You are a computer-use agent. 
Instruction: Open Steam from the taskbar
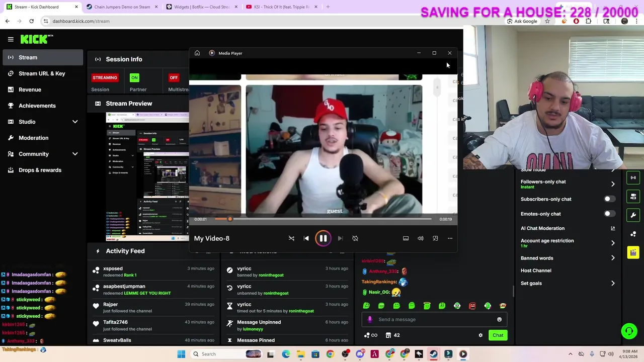[x=433, y=354]
